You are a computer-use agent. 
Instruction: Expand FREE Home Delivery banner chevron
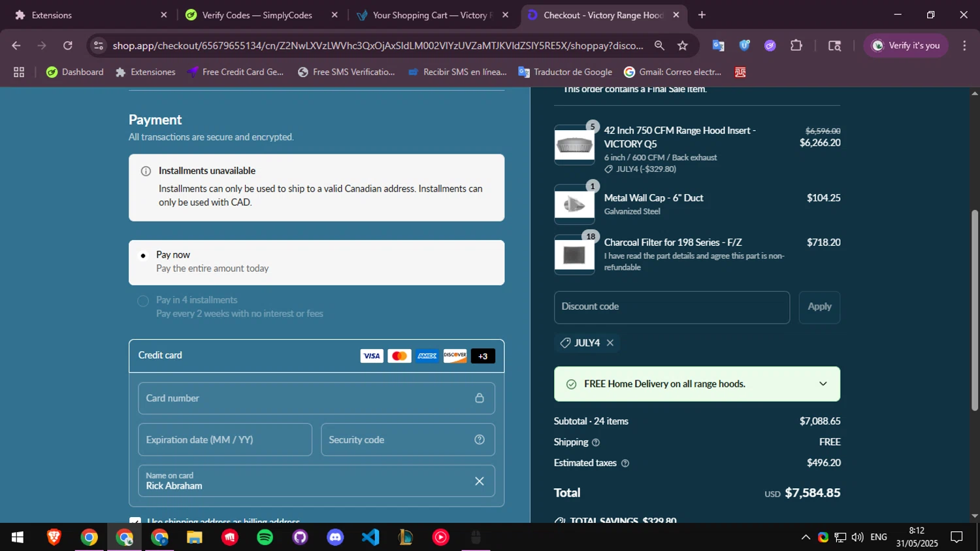pos(823,384)
